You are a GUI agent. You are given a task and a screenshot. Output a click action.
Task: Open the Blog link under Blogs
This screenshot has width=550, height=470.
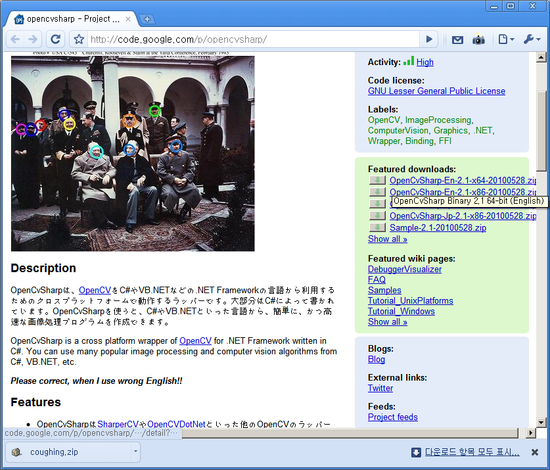click(x=376, y=359)
